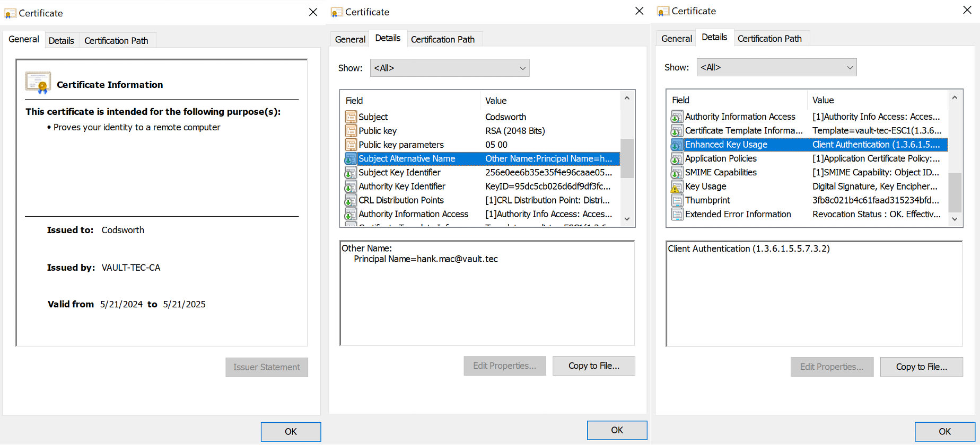Click the CRL Distribution Points extension icon
This screenshot has height=445, width=980.
pos(351,200)
